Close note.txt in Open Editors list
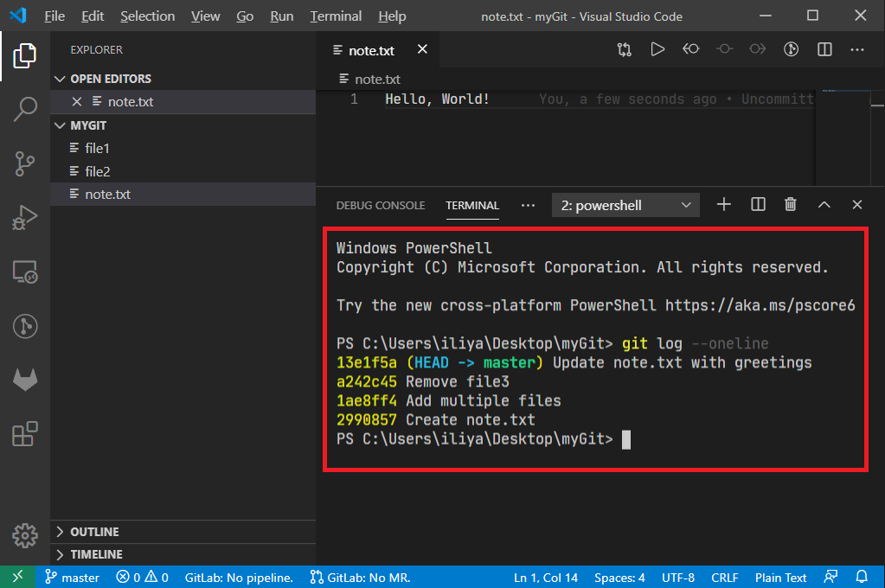This screenshot has height=588, width=885. [x=77, y=101]
